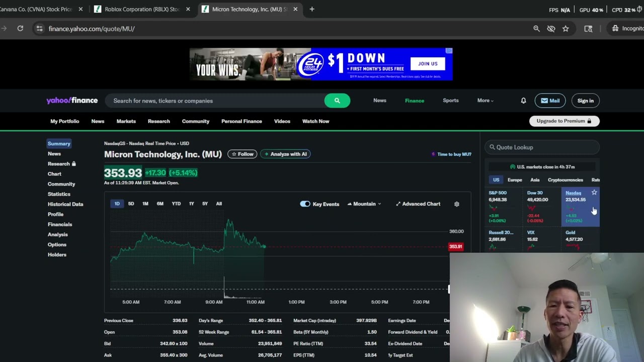The height and width of the screenshot is (362, 644).
Task: Open the Research navigation menu
Action: click(x=159, y=121)
